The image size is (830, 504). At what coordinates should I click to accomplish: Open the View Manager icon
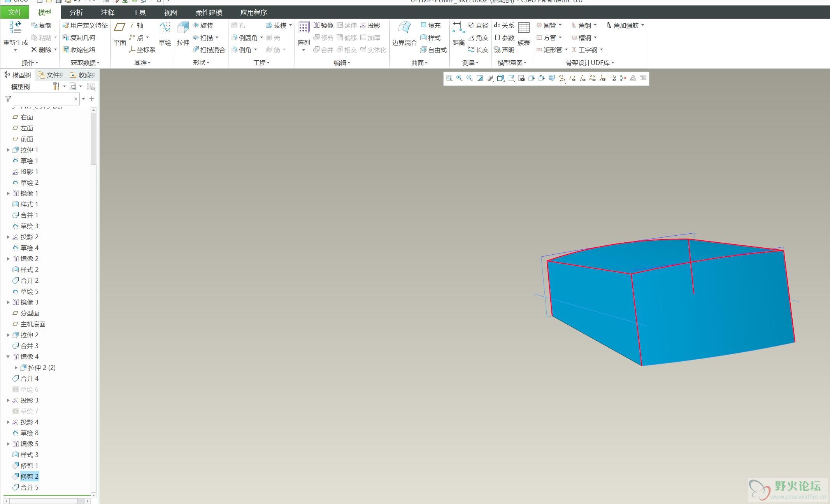(521, 78)
